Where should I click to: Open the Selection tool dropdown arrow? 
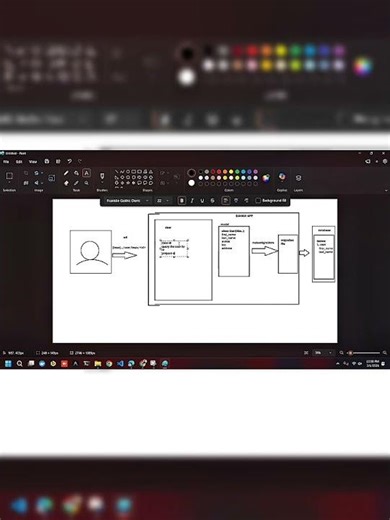point(9,183)
